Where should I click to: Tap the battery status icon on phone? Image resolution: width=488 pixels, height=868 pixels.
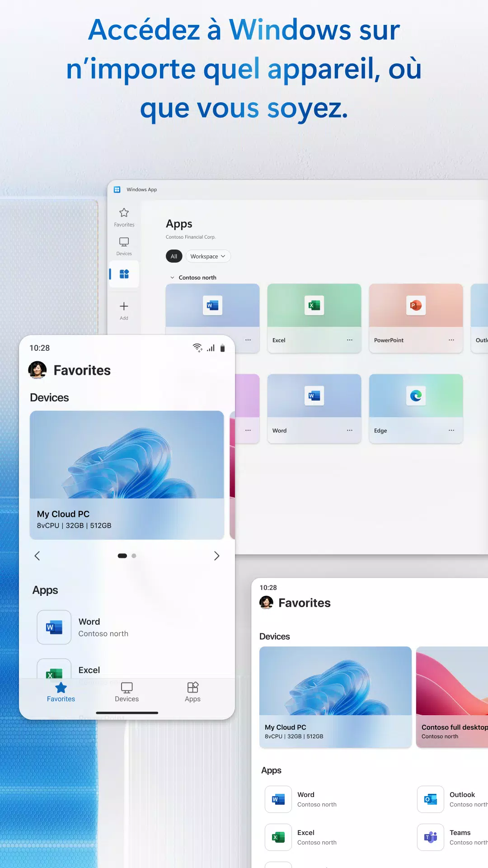point(222,348)
